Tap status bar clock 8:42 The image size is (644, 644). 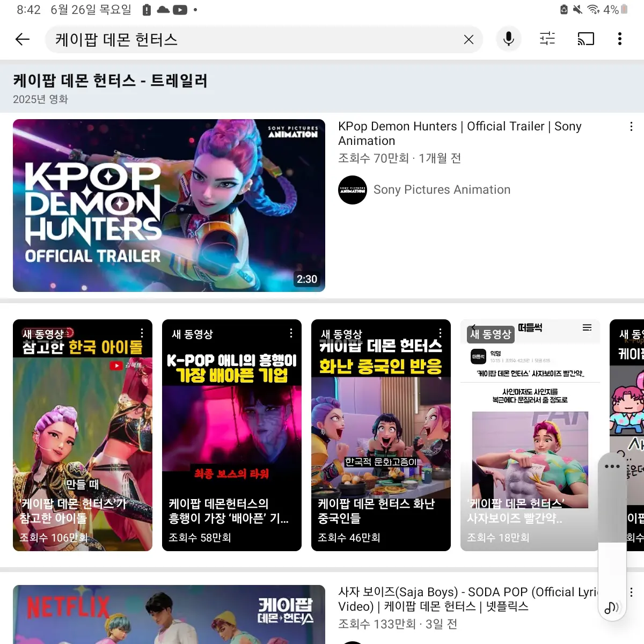[28, 10]
